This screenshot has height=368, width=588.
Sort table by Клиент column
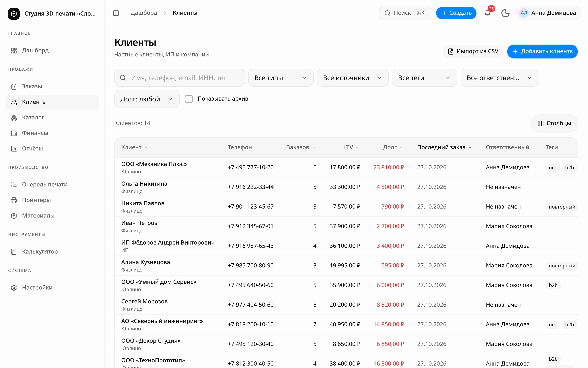(135, 147)
